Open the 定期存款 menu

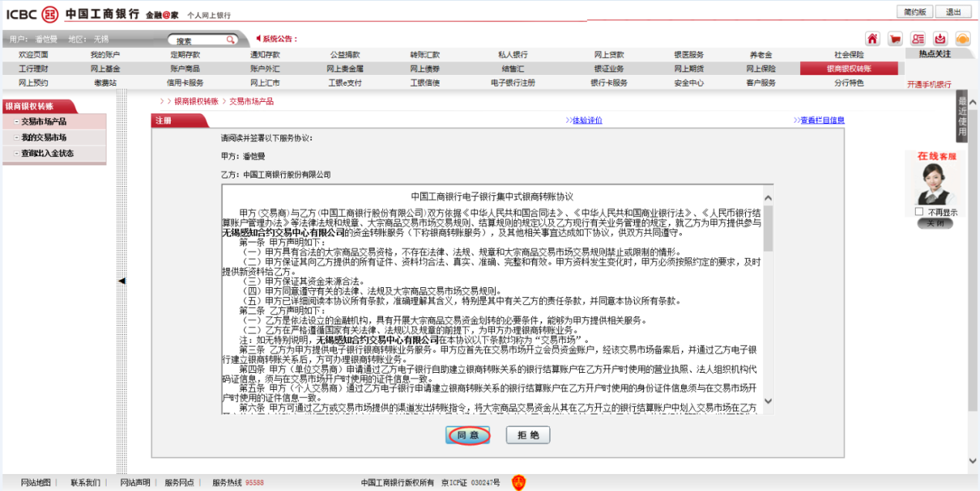[x=185, y=55]
